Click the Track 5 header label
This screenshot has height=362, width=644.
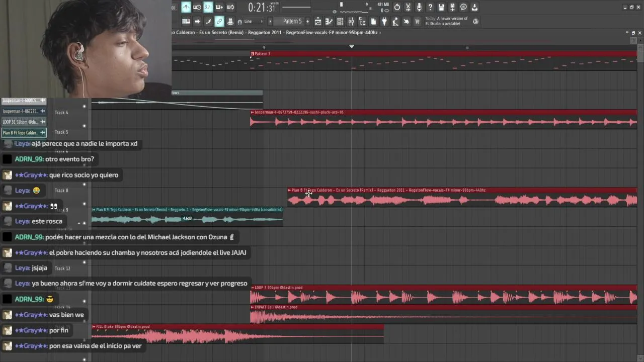(61, 132)
